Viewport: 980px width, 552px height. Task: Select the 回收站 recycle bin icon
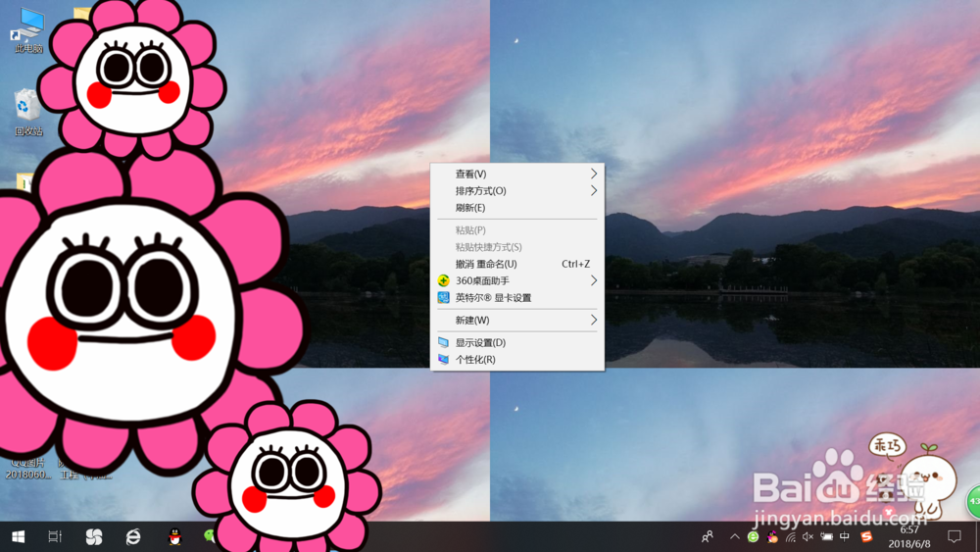point(28,113)
